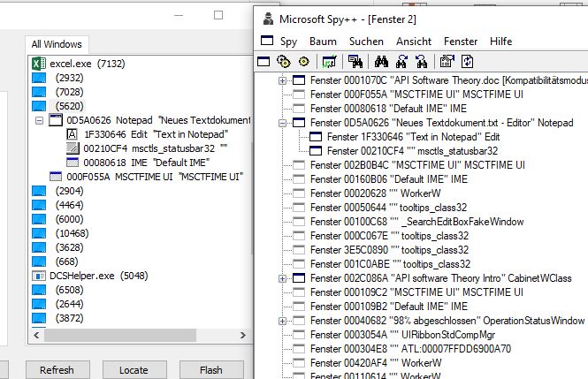Open the Ansicht menu
The width and height of the screenshot is (588, 379).
tap(414, 42)
